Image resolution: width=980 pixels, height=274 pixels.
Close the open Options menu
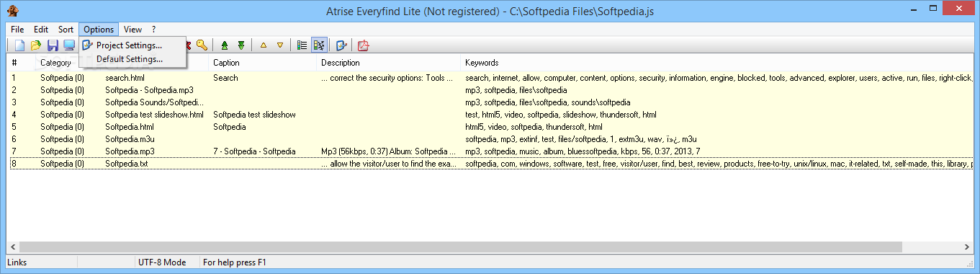coord(99,30)
